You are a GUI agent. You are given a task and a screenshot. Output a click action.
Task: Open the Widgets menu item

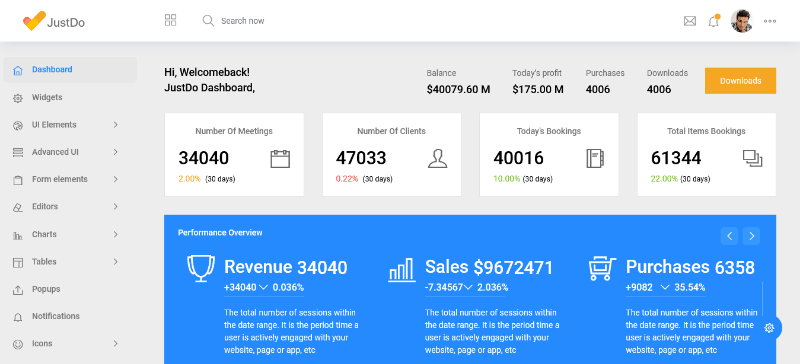coord(69,98)
